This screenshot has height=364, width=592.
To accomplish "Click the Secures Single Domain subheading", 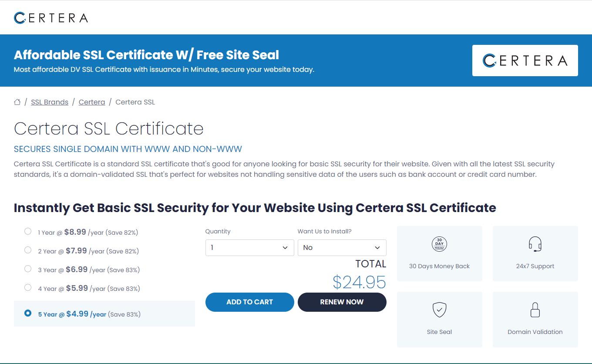I will pos(128,149).
